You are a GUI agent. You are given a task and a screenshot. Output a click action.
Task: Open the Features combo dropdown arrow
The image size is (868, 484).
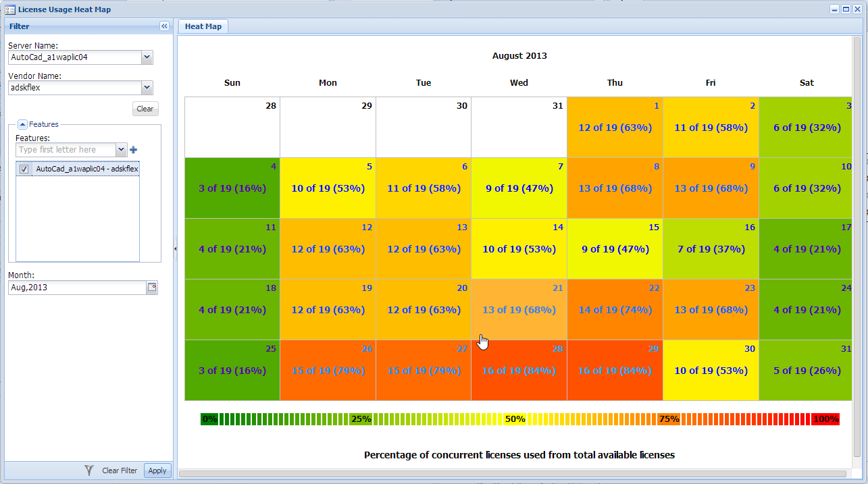click(x=122, y=150)
